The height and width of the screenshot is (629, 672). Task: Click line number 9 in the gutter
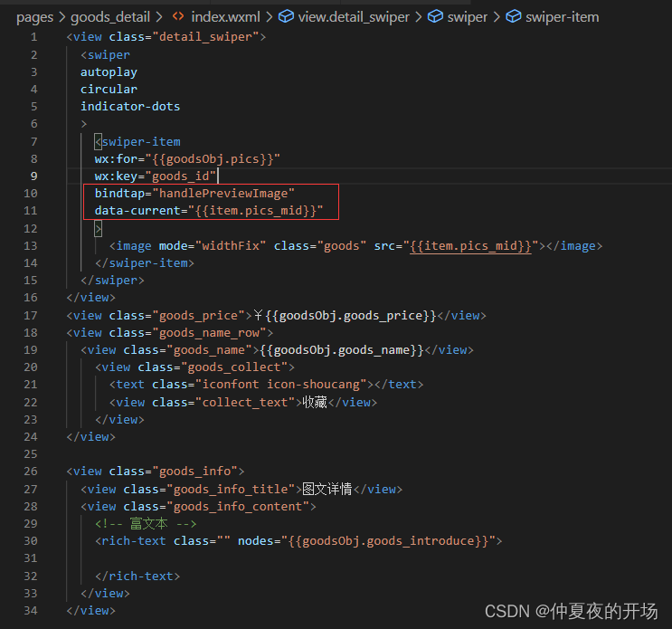[x=33, y=176]
